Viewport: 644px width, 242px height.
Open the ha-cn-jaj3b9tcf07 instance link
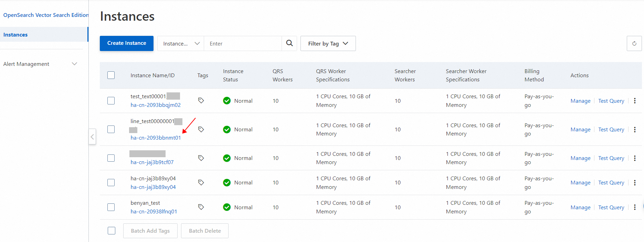point(152,162)
